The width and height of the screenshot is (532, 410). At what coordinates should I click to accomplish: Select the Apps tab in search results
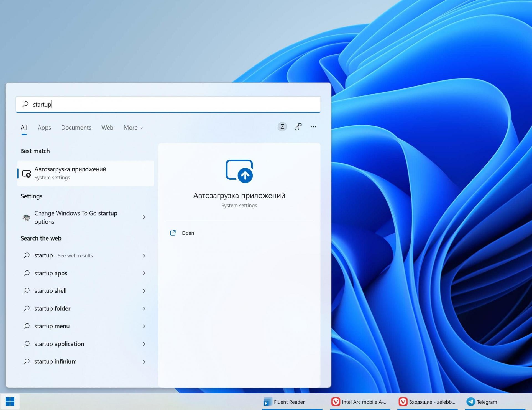click(44, 128)
